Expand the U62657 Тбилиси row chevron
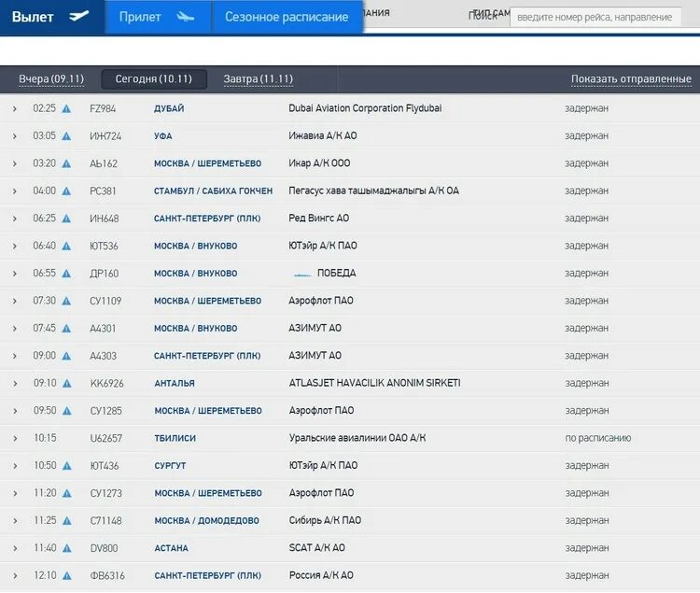Screen dimensions: 700x593 [x=15, y=439]
